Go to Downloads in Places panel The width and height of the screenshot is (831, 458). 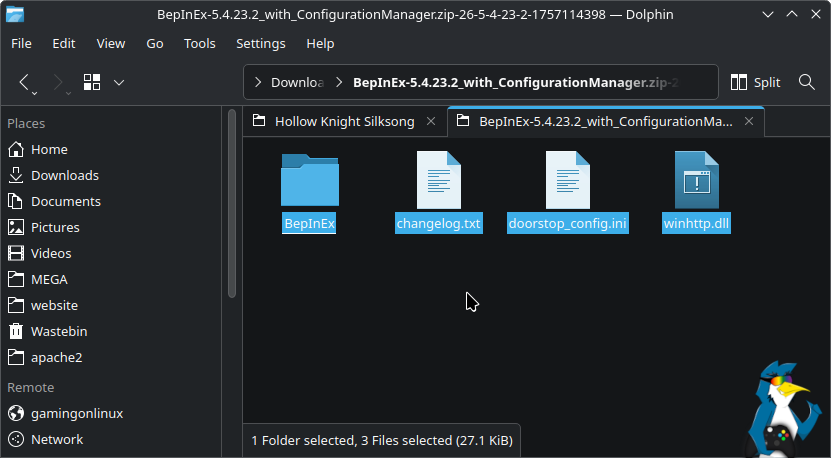tap(64, 175)
